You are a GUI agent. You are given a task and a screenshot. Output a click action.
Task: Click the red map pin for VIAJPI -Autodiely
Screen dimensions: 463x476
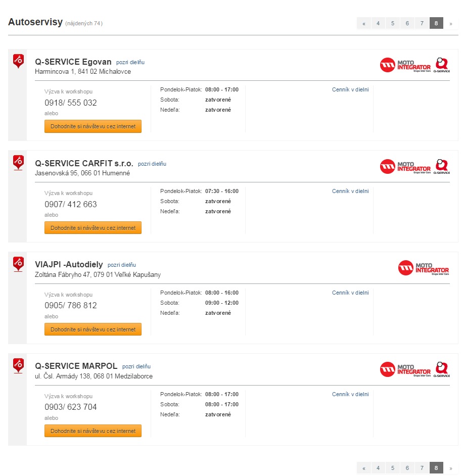[x=18, y=264]
